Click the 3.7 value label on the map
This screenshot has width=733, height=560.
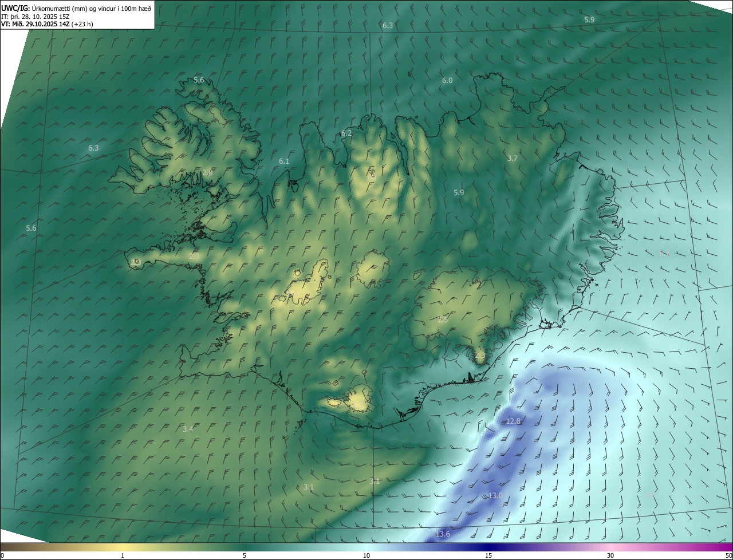pos(513,158)
